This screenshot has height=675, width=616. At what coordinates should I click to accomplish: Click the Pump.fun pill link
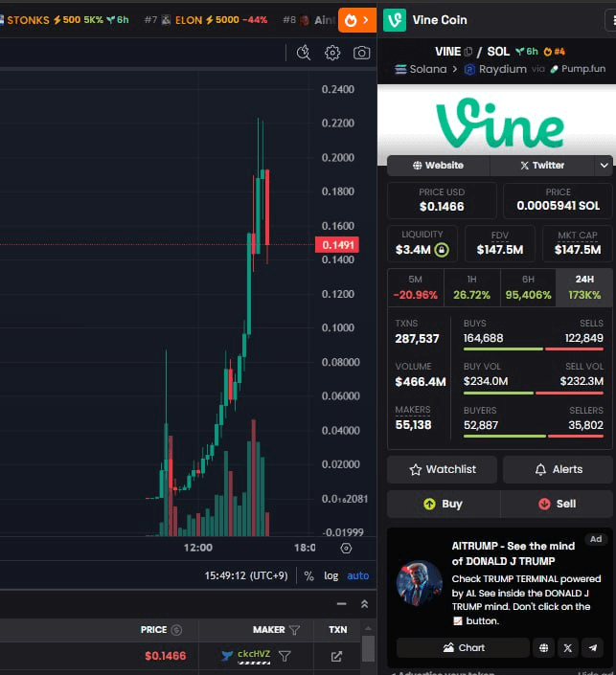tap(578, 69)
